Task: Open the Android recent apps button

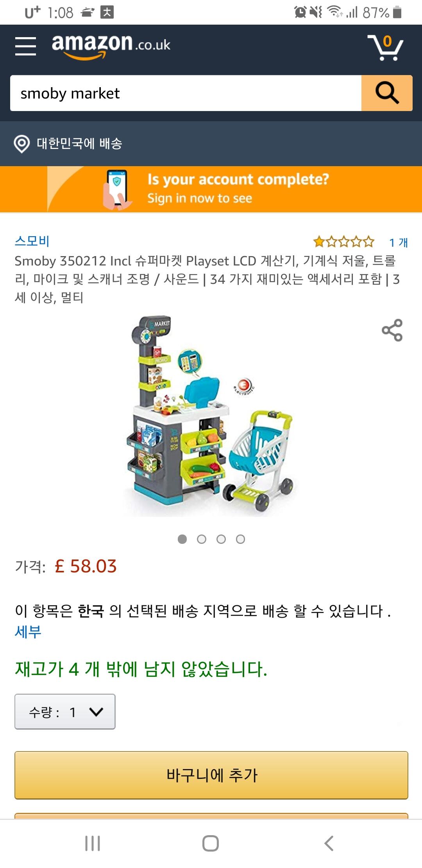Action: 93,843
